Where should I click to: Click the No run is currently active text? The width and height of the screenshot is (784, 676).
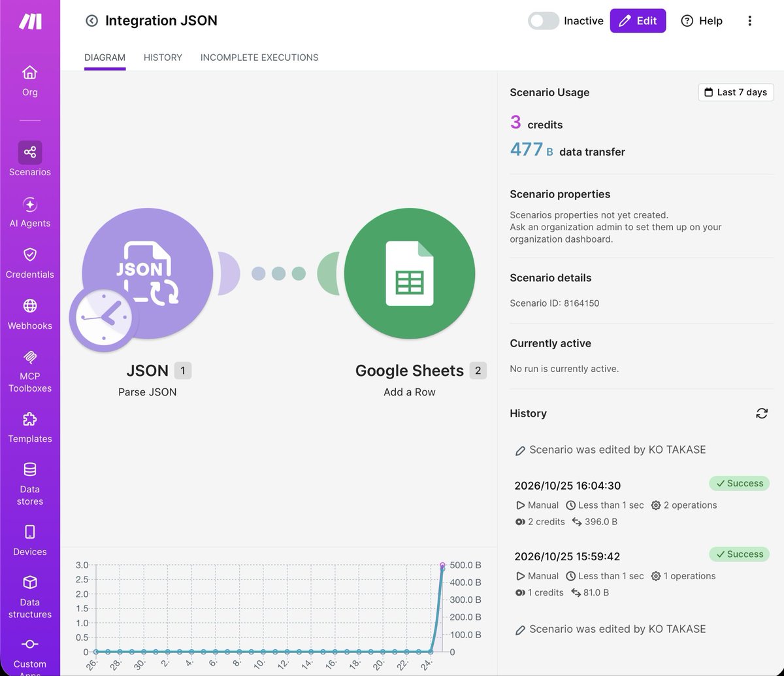click(x=564, y=369)
